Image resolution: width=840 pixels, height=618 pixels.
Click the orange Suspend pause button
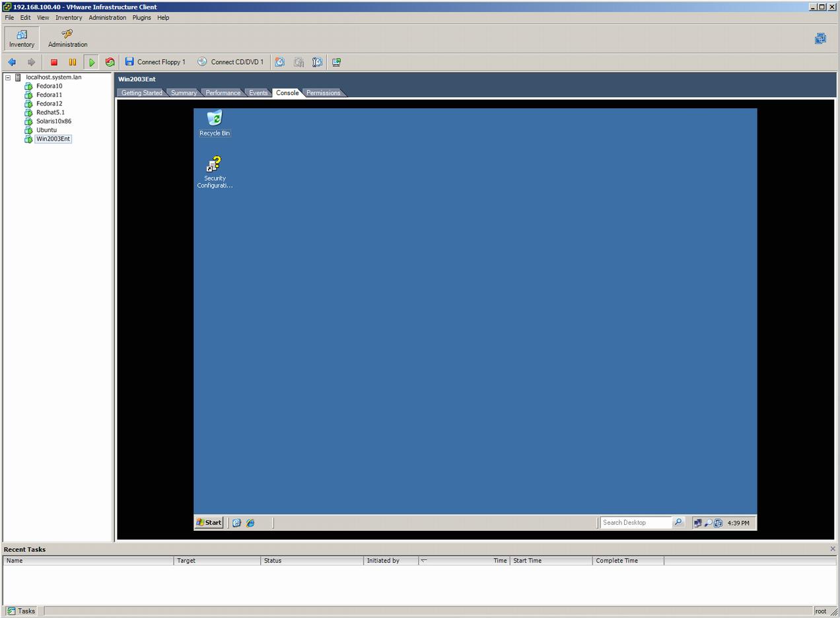point(73,62)
